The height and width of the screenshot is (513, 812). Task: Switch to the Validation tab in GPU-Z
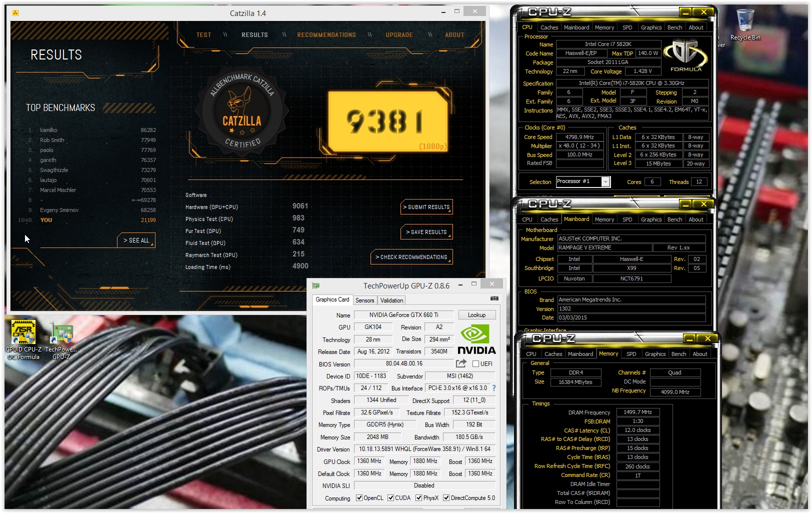click(391, 300)
